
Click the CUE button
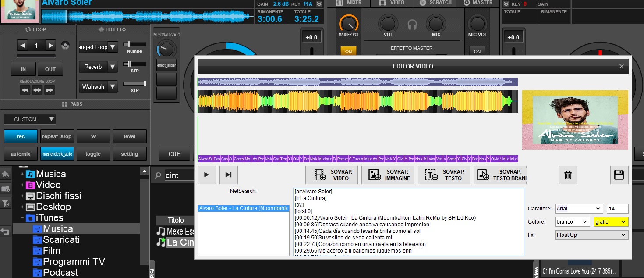[x=174, y=154]
